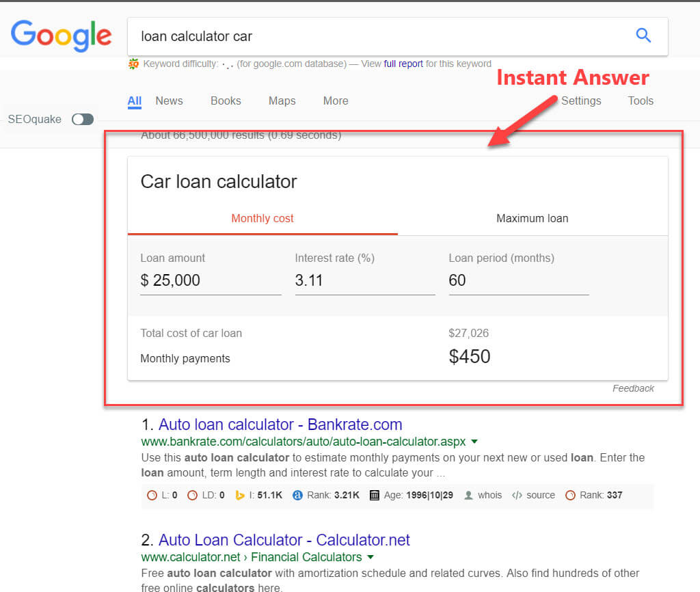This screenshot has height=592, width=700.
Task: Click the Google logo
Action: tap(61, 36)
